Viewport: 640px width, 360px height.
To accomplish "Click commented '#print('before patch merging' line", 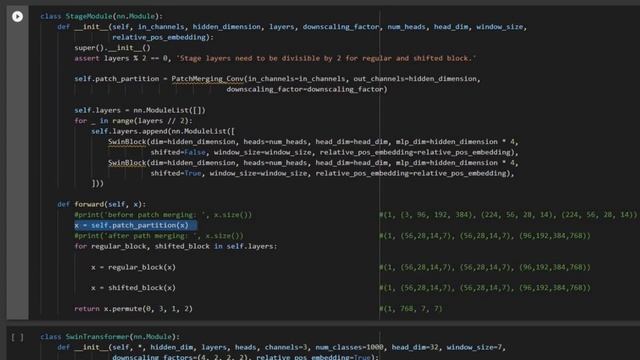I will click(163, 215).
